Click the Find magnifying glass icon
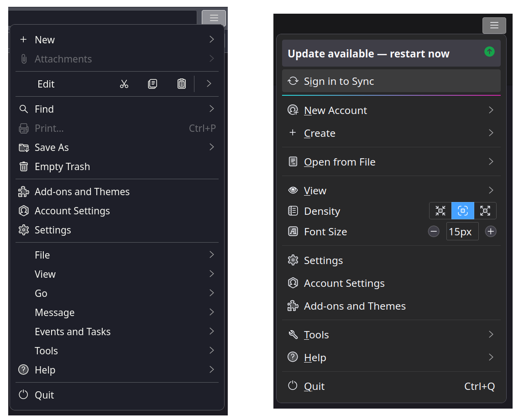The width and height of the screenshot is (524, 420). (24, 109)
